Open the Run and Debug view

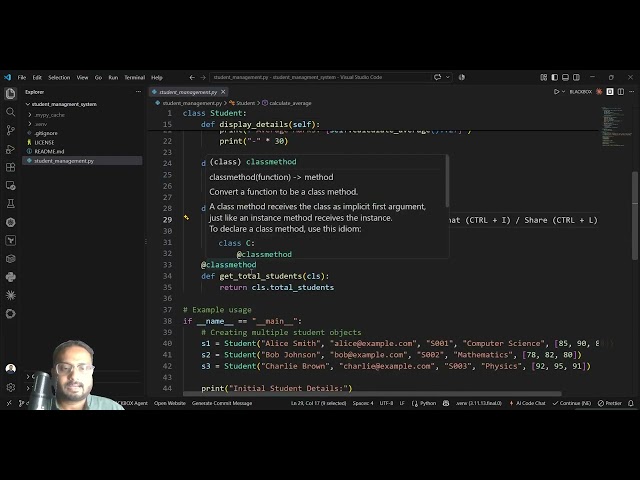click(x=11, y=149)
